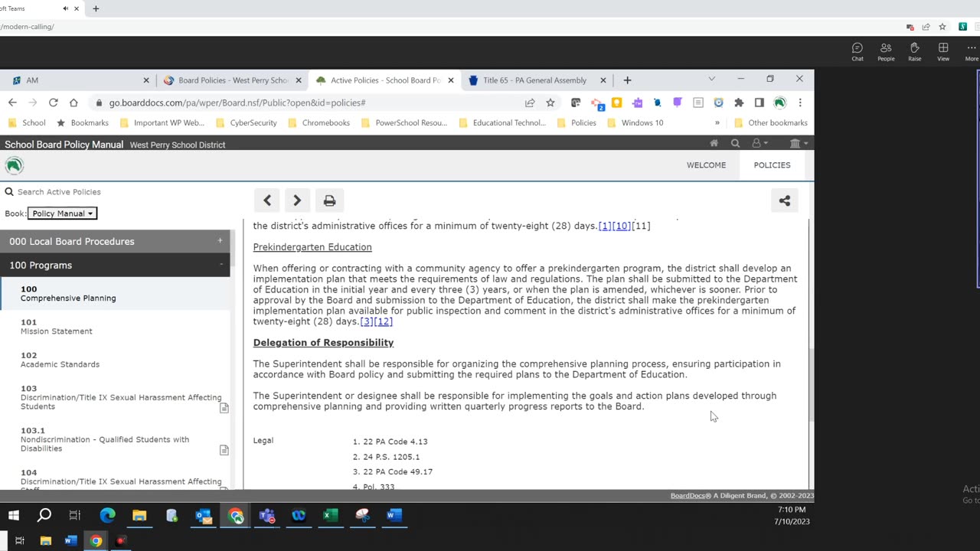Viewport: 980px width, 551px height.
Task: Close the Active Policies tab
Action: (x=451, y=80)
